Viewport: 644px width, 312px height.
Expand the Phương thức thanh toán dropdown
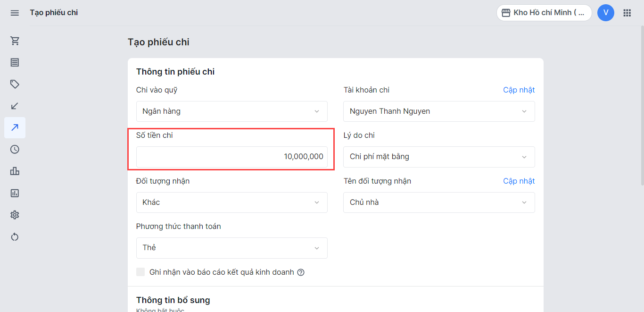coord(231,248)
